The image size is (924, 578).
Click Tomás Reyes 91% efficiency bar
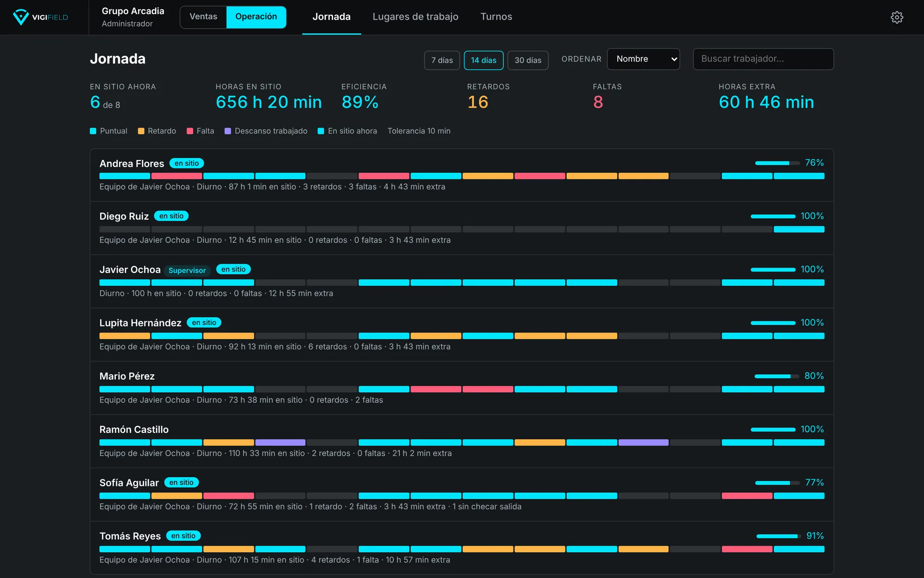click(x=778, y=536)
